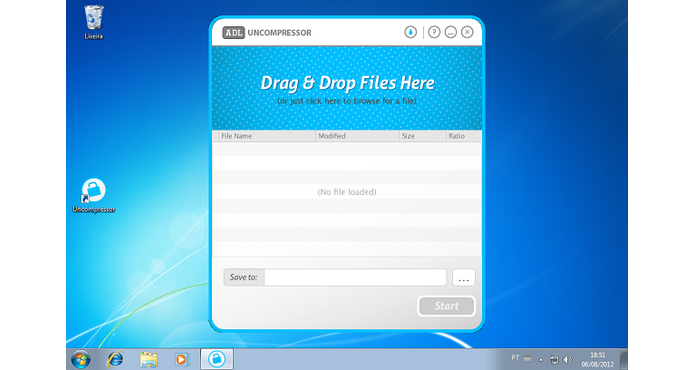
Task: Open the volume speaker tray icon
Action: pos(568,359)
